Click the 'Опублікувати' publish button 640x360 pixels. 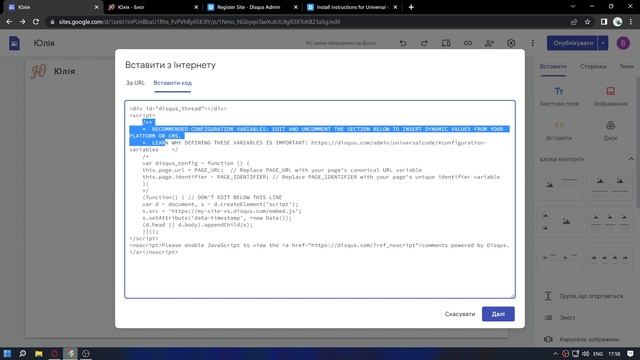coord(572,43)
